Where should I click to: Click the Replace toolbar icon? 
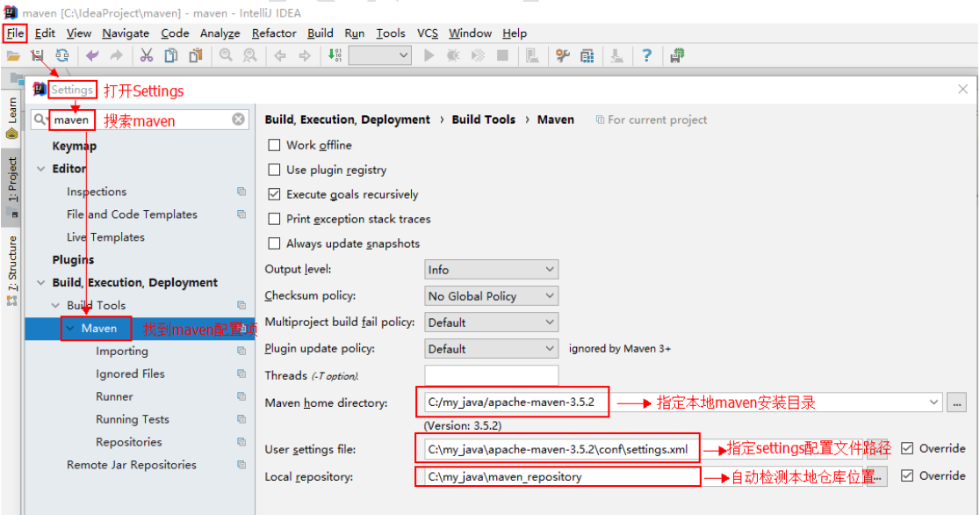tap(250, 55)
